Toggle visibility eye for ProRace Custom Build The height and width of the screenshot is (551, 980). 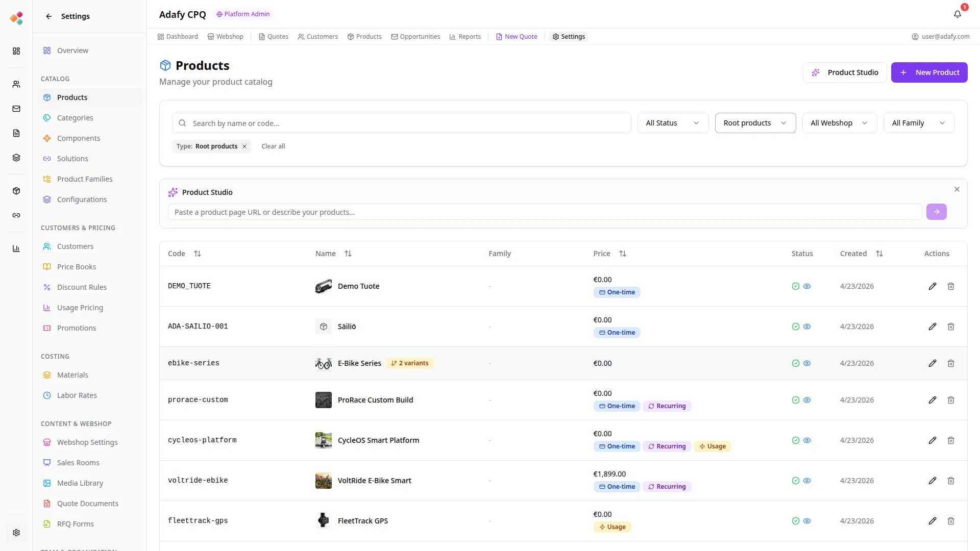807,400
